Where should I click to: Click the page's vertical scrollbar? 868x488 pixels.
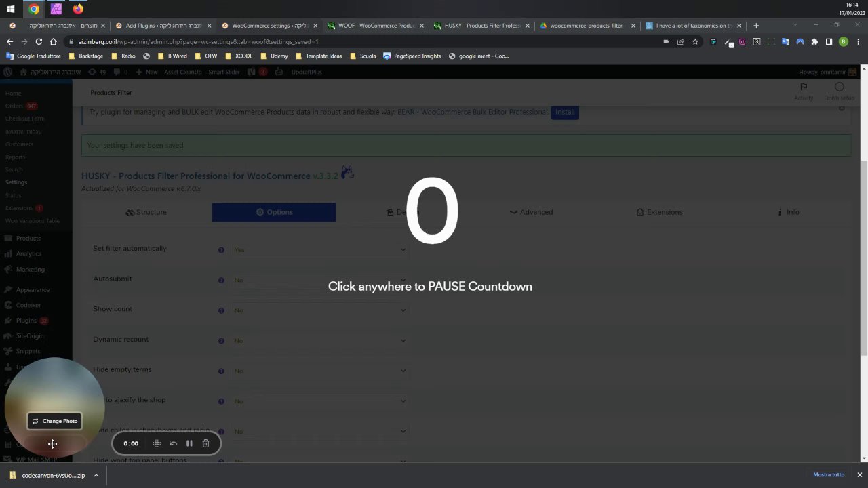point(863,258)
